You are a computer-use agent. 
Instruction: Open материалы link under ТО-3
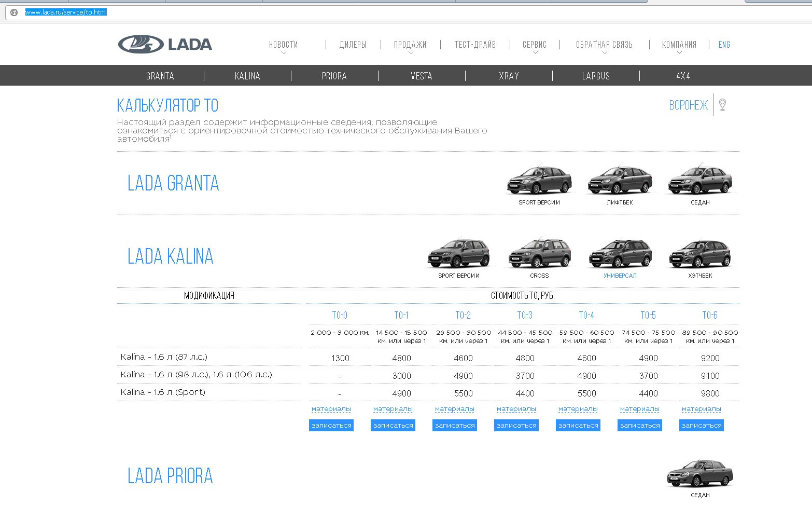tap(516, 409)
